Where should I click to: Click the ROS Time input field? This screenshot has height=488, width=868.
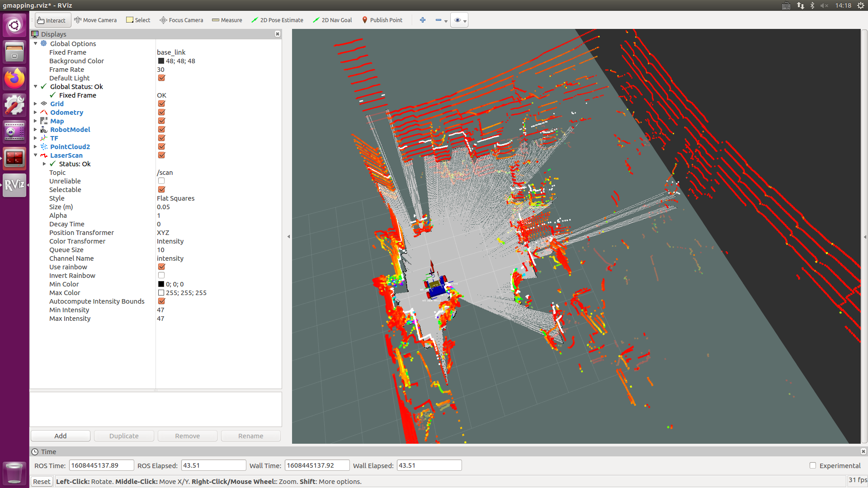coord(101,465)
